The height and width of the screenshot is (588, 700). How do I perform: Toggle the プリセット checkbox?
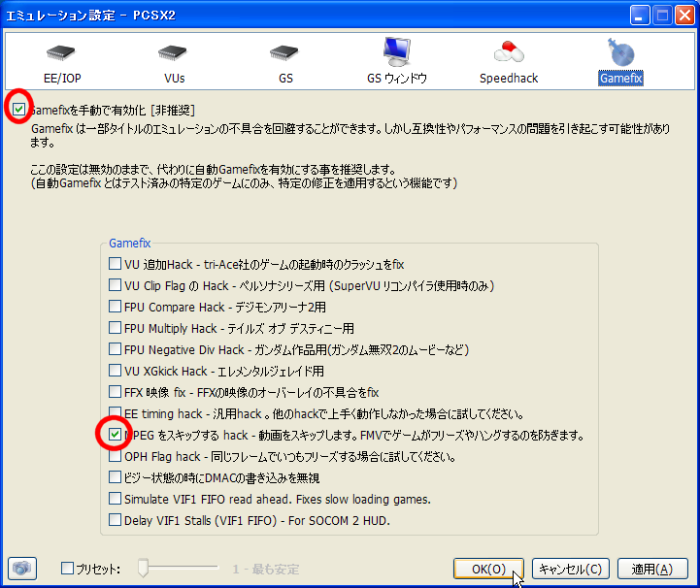[x=67, y=569]
